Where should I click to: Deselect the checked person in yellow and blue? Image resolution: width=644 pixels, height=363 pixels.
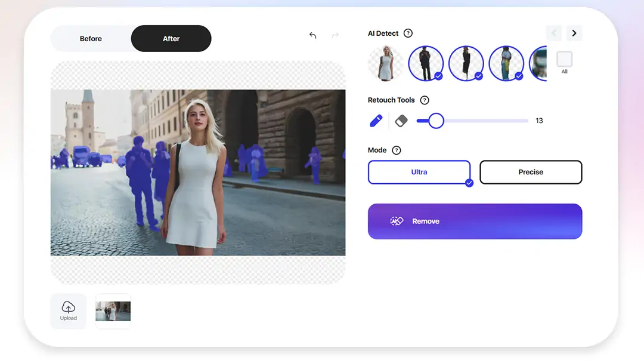click(x=506, y=63)
